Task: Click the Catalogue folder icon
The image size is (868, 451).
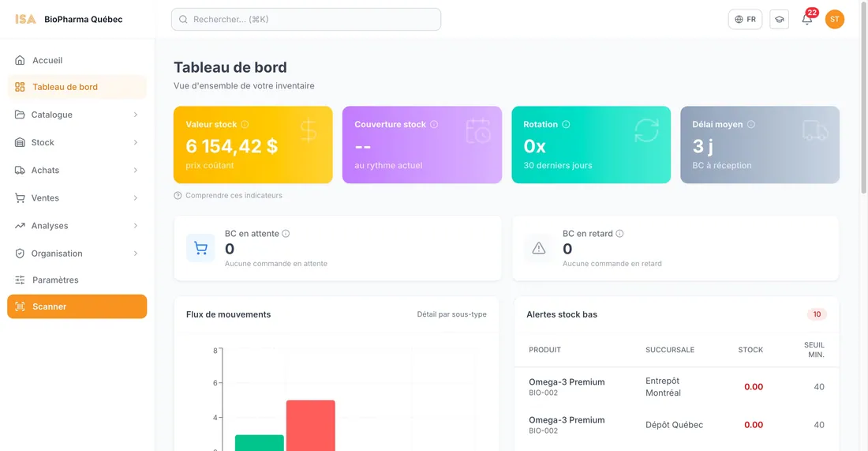Action: 20,115
